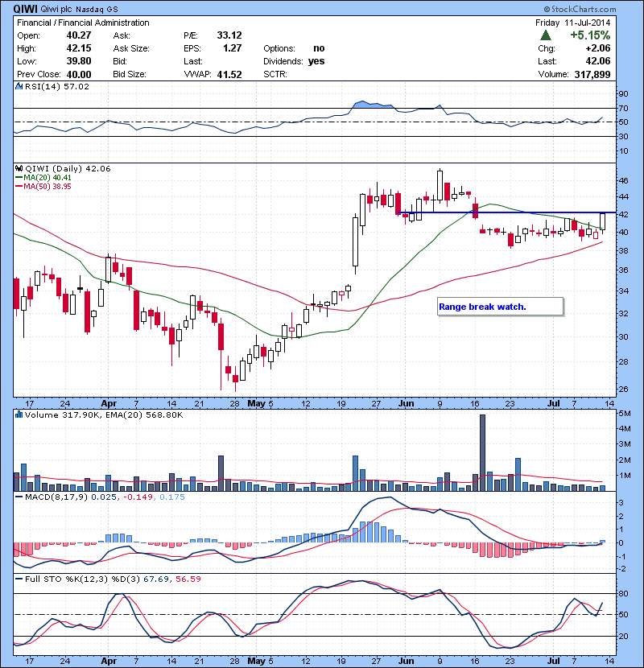Click the High value 42.15
This screenshot has width=644, height=668.
click(x=79, y=48)
